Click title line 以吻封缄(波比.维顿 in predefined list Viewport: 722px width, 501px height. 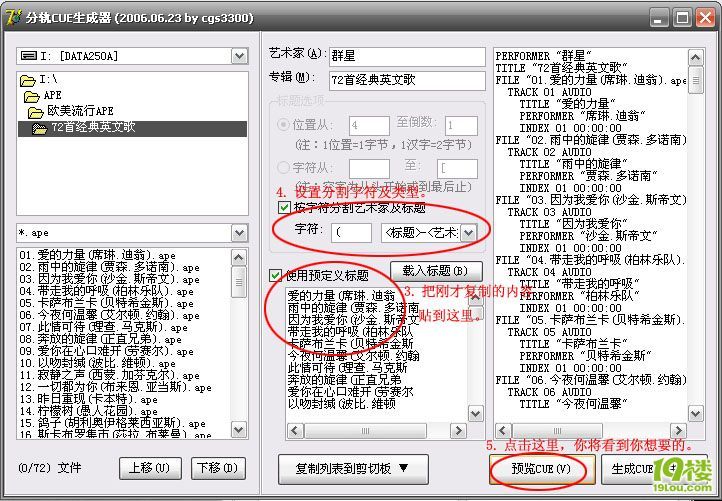pyautogui.click(x=341, y=404)
